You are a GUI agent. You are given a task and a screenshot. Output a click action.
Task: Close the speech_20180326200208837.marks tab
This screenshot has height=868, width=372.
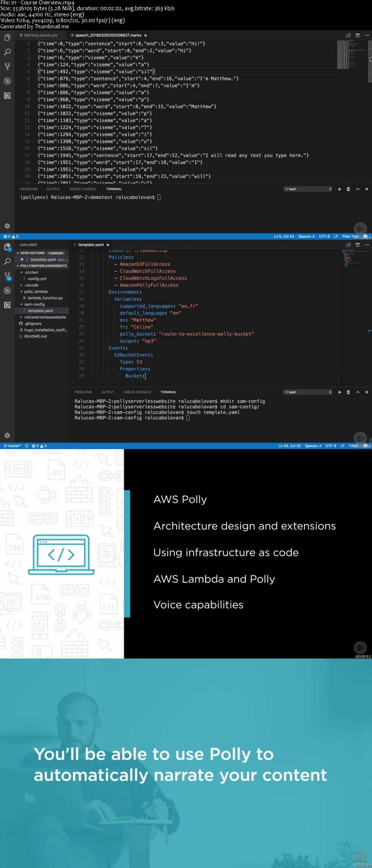(x=145, y=35)
